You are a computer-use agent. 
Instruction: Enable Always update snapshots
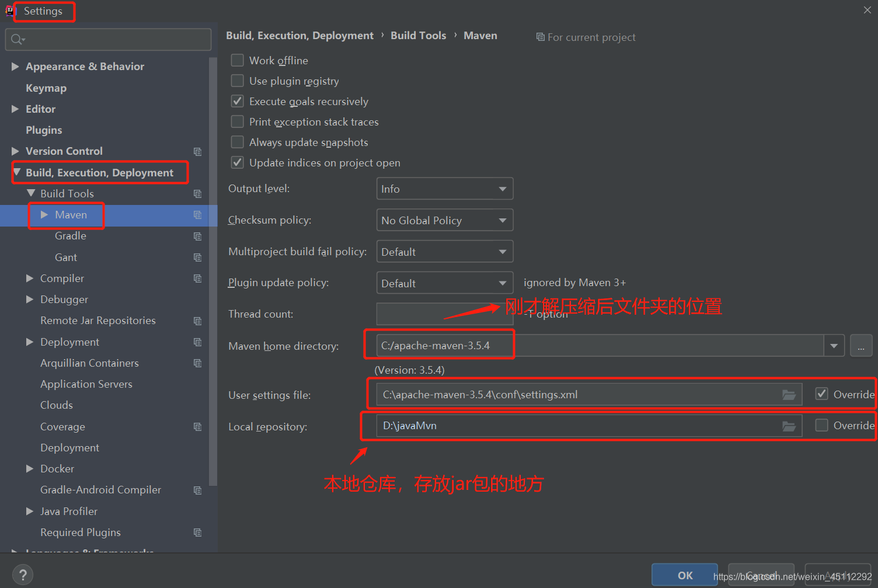point(238,142)
